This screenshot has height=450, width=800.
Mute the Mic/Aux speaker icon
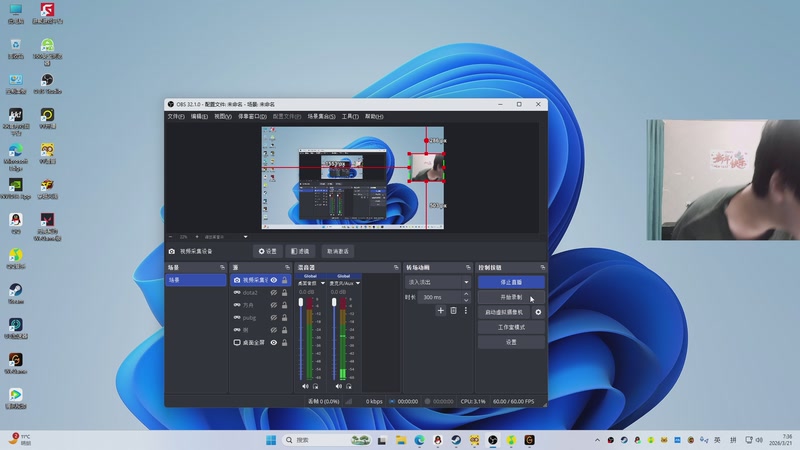click(x=337, y=385)
